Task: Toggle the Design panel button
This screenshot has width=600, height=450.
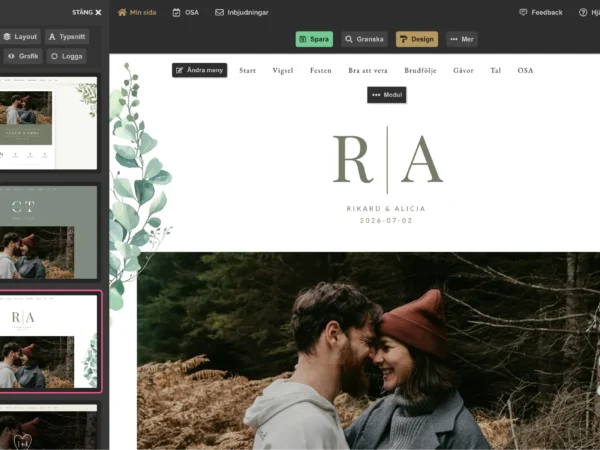Action: click(416, 39)
